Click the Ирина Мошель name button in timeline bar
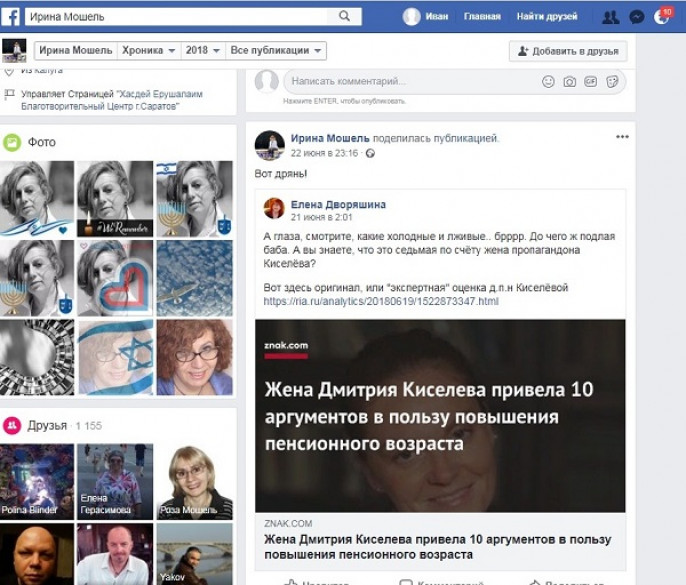This screenshot has width=686, height=585. tap(76, 50)
